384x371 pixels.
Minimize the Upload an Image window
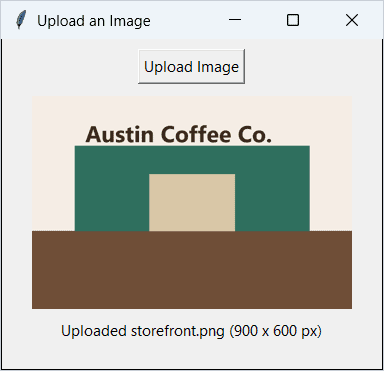235,20
